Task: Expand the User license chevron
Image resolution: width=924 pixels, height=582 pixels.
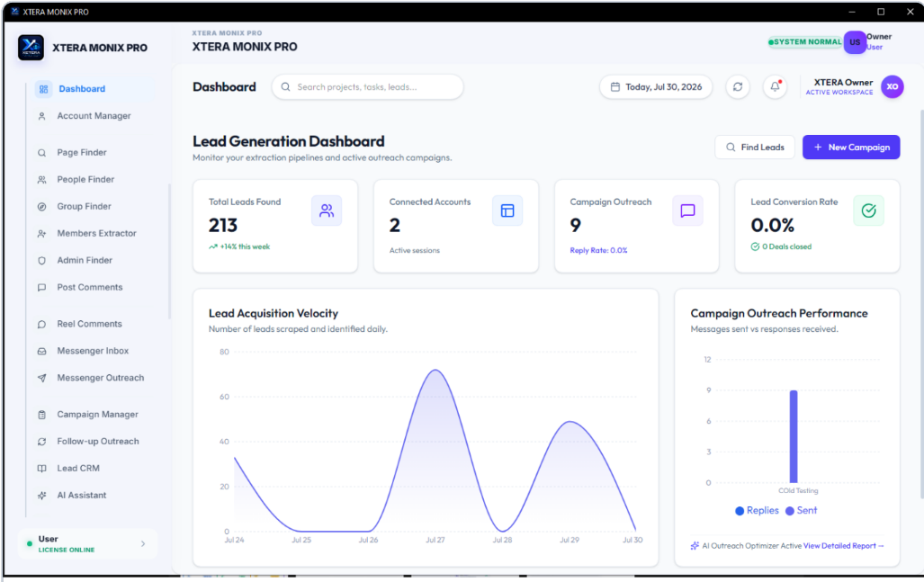Action: pyautogui.click(x=143, y=543)
